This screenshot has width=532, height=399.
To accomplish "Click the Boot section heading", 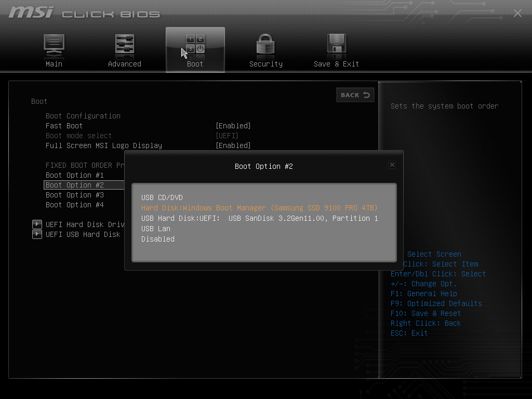I will pyautogui.click(x=39, y=101).
